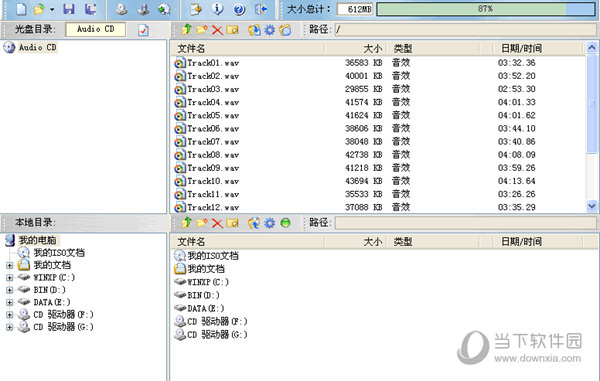Expand 我的文档 tree node
This screenshot has width=600, height=381.
(10, 265)
